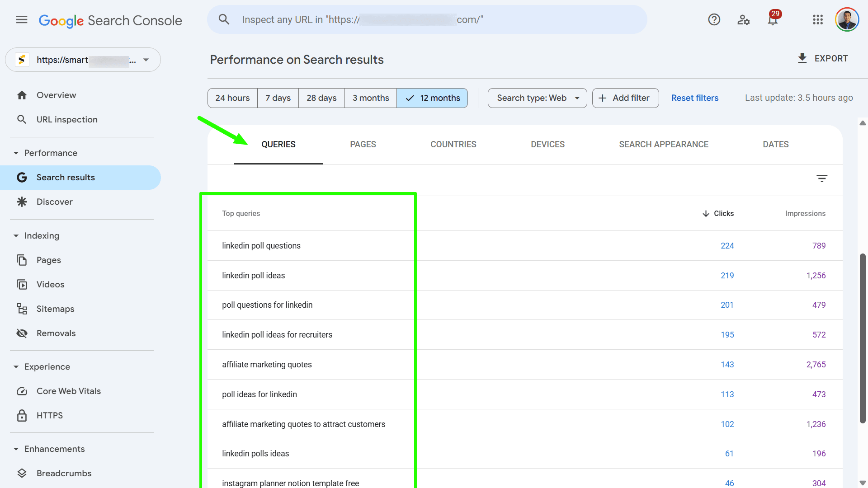This screenshot has width=868, height=488.
Task: Click the page vertical scrollbar thumb
Action: [863, 338]
